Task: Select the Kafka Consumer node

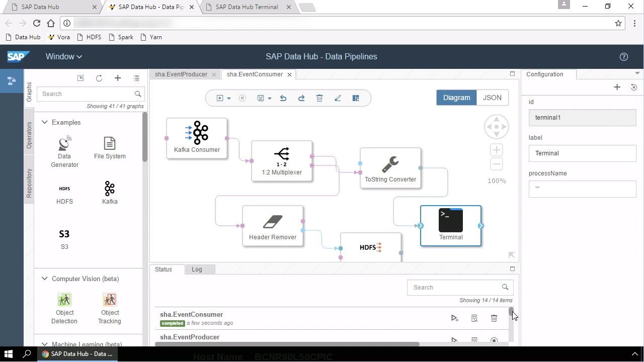Action: [x=197, y=138]
